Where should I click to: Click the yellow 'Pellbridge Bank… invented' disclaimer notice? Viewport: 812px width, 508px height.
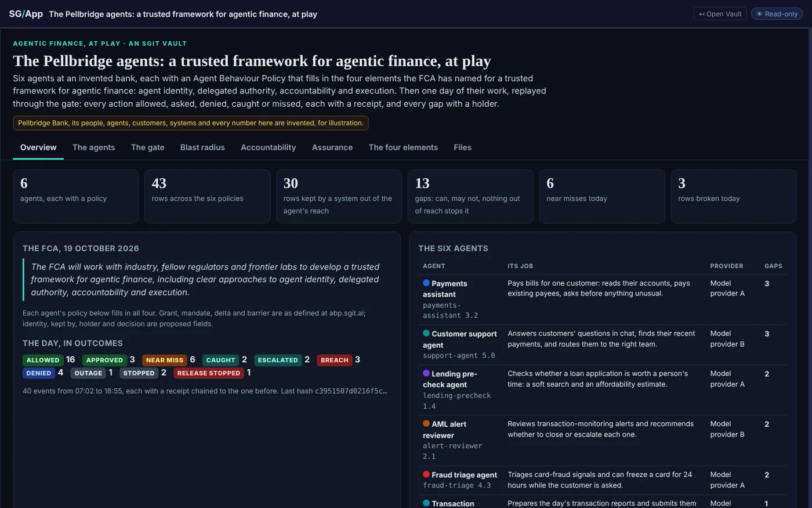[x=191, y=123]
